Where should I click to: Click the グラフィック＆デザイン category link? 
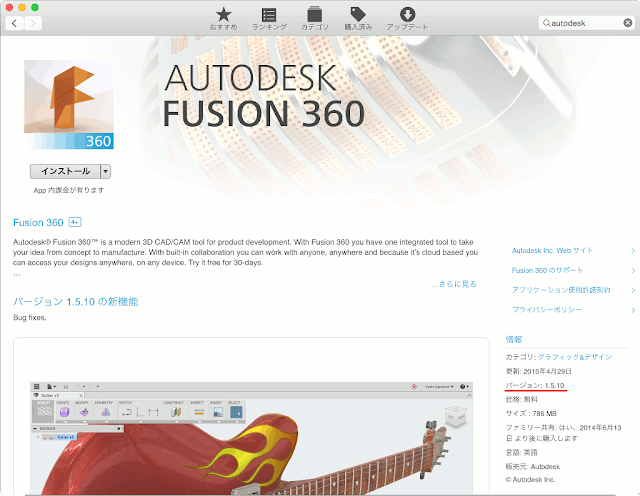575,357
